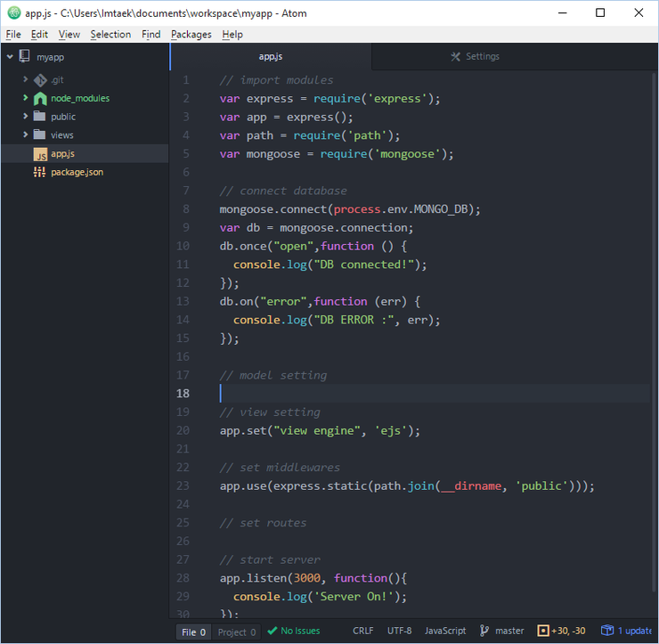Screen dimensions: 659x644
Task: Open the Packages menu
Action: click(x=191, y=35)
